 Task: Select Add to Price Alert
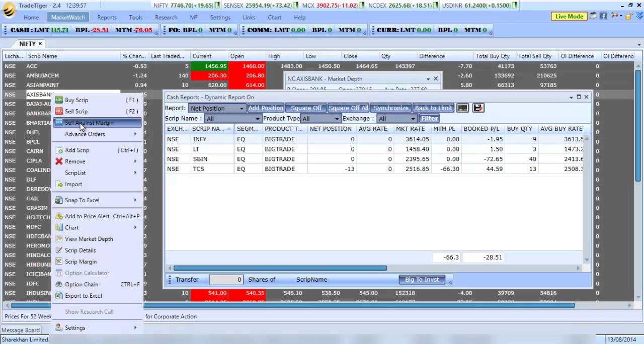[98, 216]
